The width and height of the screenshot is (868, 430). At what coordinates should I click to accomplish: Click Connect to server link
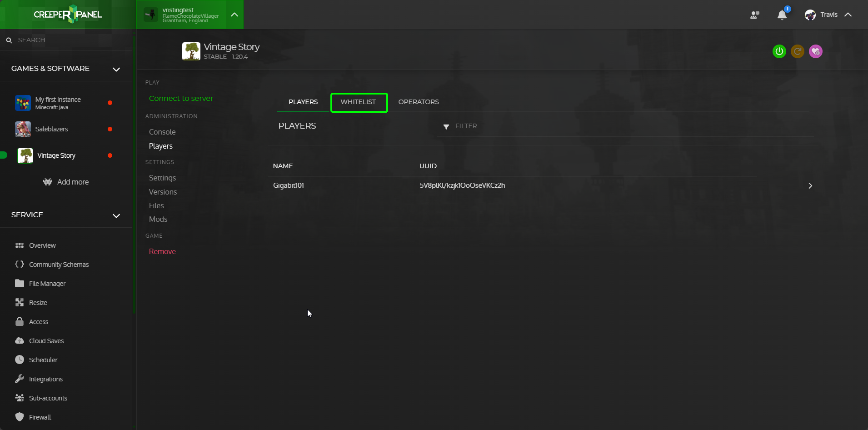(181, 98)
